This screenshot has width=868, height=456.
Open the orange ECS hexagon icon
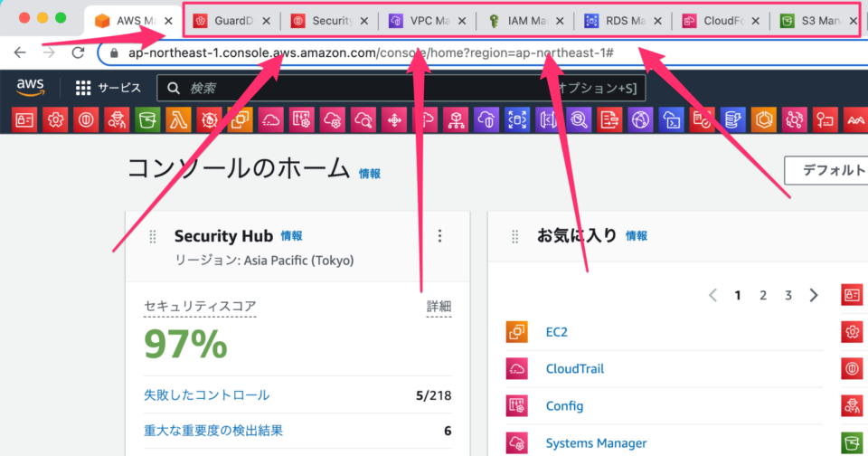[x=765, y=119]
